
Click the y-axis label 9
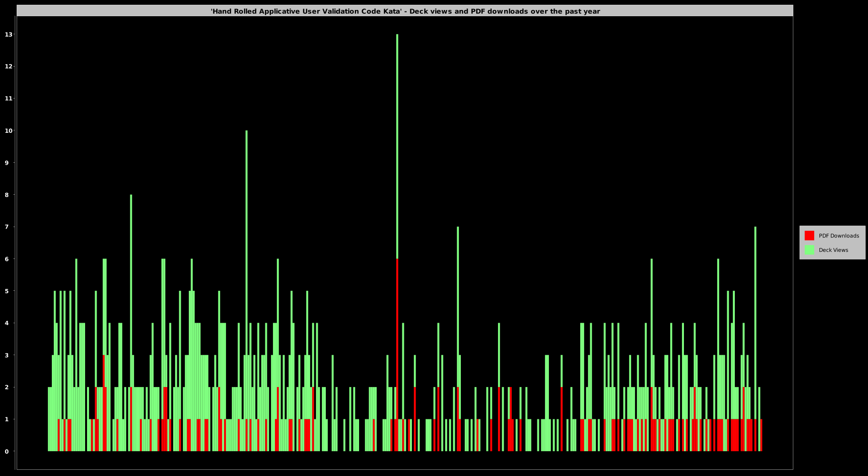(7, 163)
